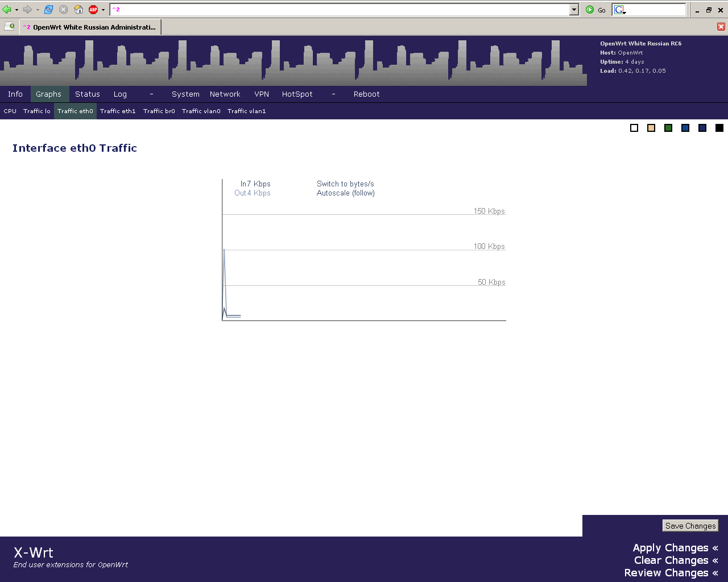The width and height of the screenshot is (728, 582).
Task: Open the Forward button history dropdown arrow
Action: [38, 10]
